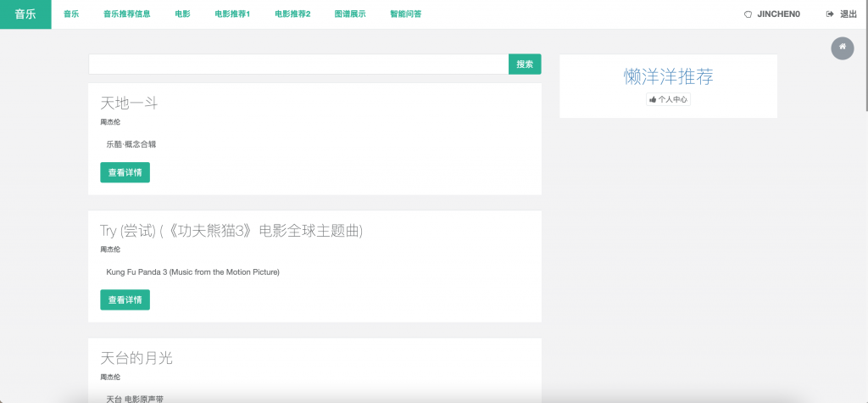View details for 天地一斗
Screen dimensions: 868x403
coord(125,172)
